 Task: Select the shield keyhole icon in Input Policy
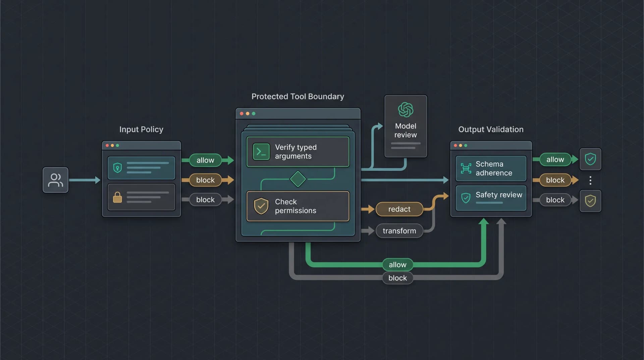point(117,168)
